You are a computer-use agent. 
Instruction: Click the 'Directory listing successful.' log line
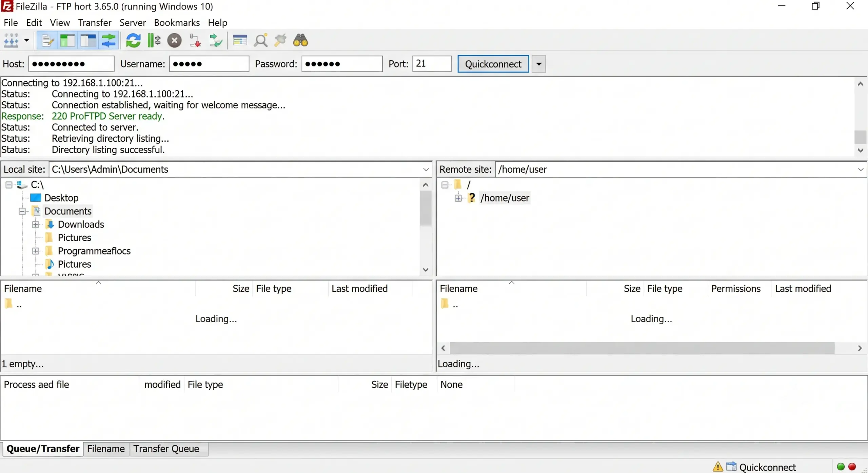[108, 150]
